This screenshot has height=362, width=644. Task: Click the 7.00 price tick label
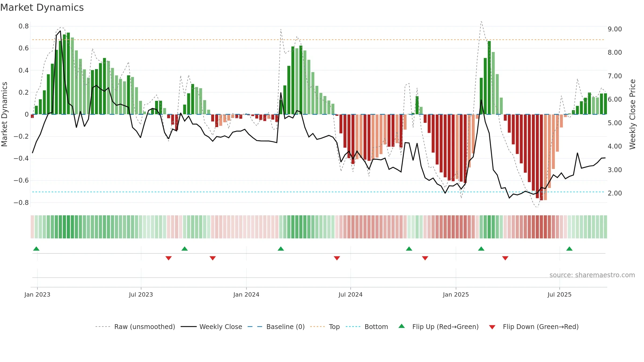[x=615, y=76]
